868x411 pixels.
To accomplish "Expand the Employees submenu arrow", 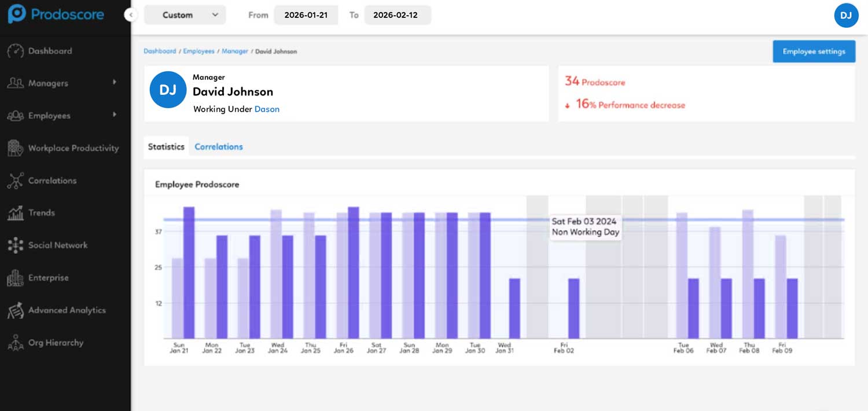I will [115, 115].
